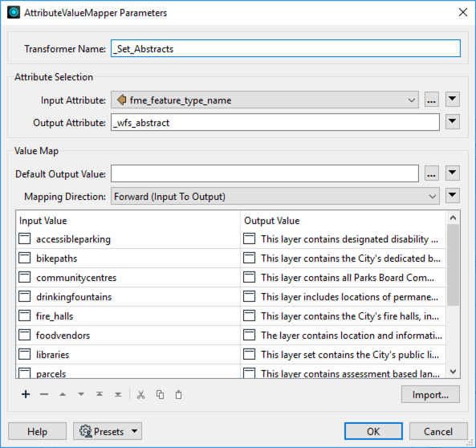Move the selected row up one position

(x=63, y=394)
